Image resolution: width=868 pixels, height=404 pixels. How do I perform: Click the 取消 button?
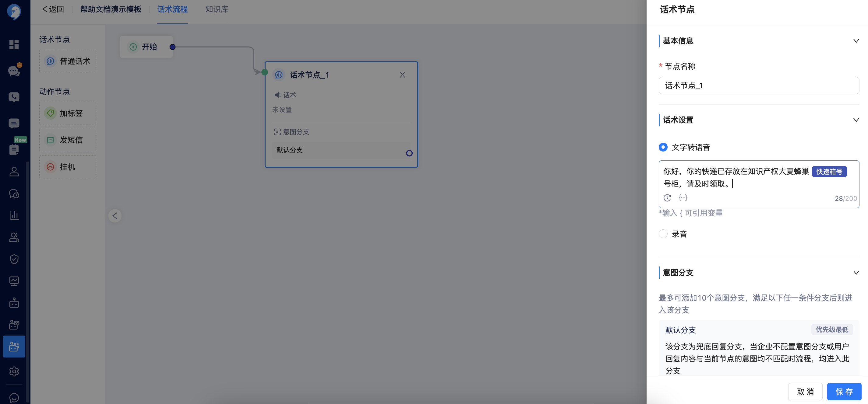click(x=805, y=392)
